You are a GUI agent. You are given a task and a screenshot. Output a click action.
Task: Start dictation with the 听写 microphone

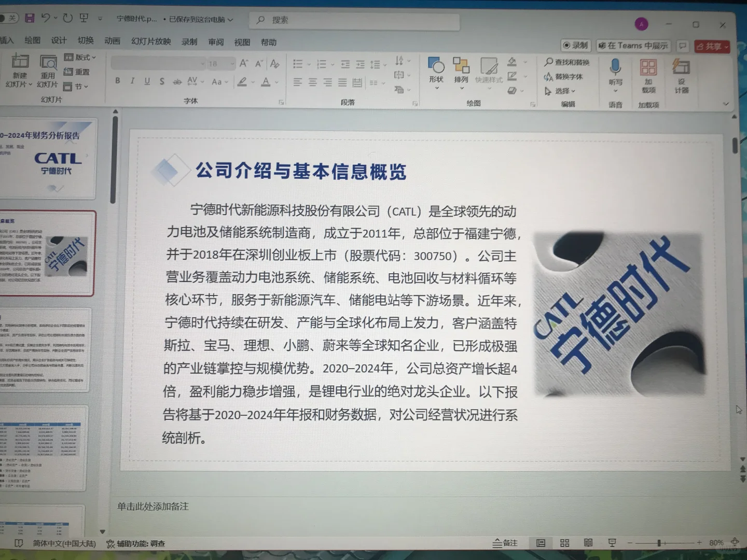coord(615,75)
